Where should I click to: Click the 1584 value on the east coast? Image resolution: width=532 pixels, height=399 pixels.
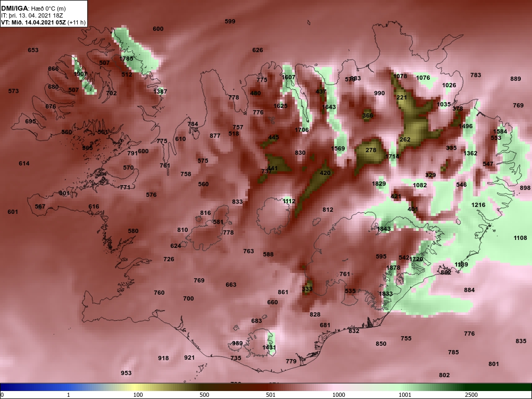[x=500, y=131]
